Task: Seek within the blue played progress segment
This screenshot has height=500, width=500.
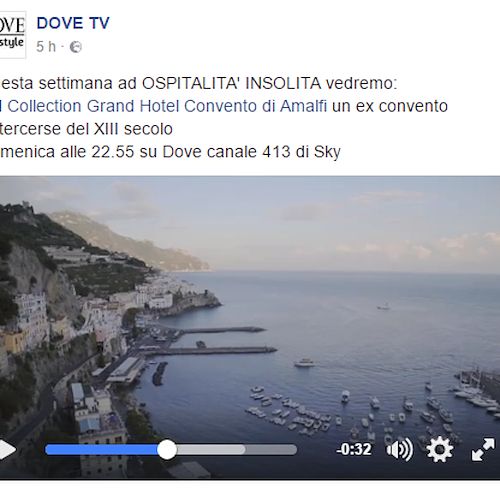Action: 102,450
